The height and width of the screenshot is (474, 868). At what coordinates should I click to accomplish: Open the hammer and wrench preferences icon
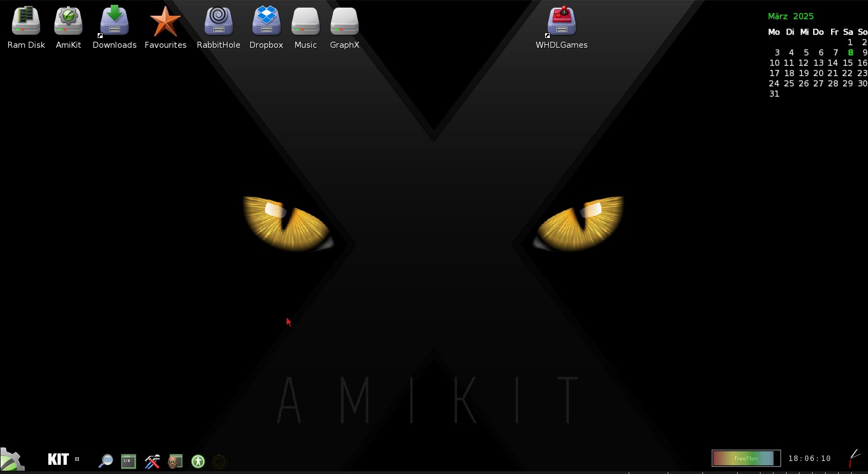152,461
